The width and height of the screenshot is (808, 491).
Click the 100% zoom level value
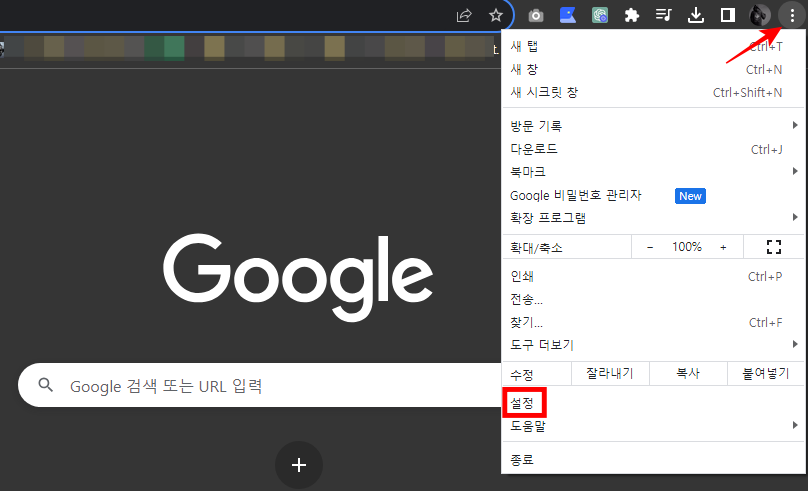(687, 247)
